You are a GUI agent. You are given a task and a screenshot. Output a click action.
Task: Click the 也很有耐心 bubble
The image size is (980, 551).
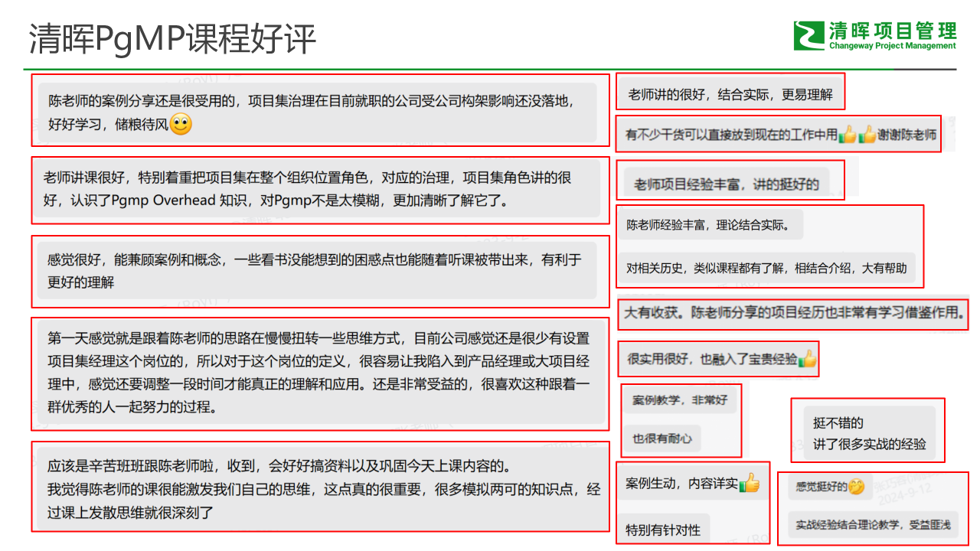click(x=661, y=439)
